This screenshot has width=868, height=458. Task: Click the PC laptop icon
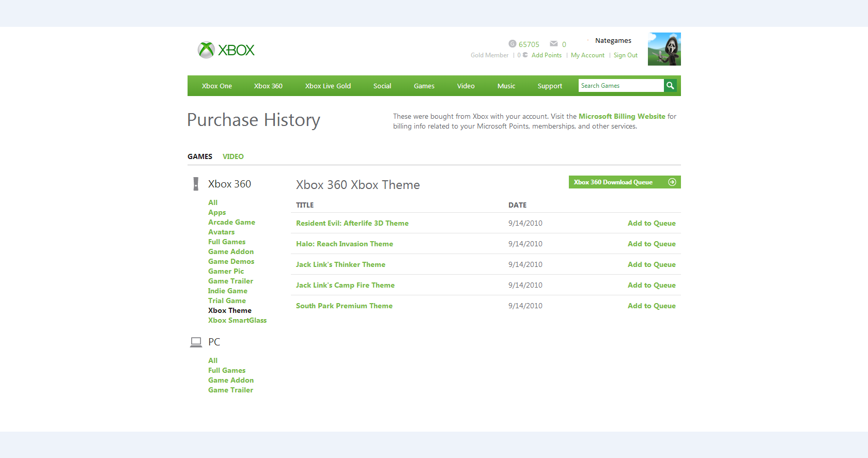pos(196,342)
